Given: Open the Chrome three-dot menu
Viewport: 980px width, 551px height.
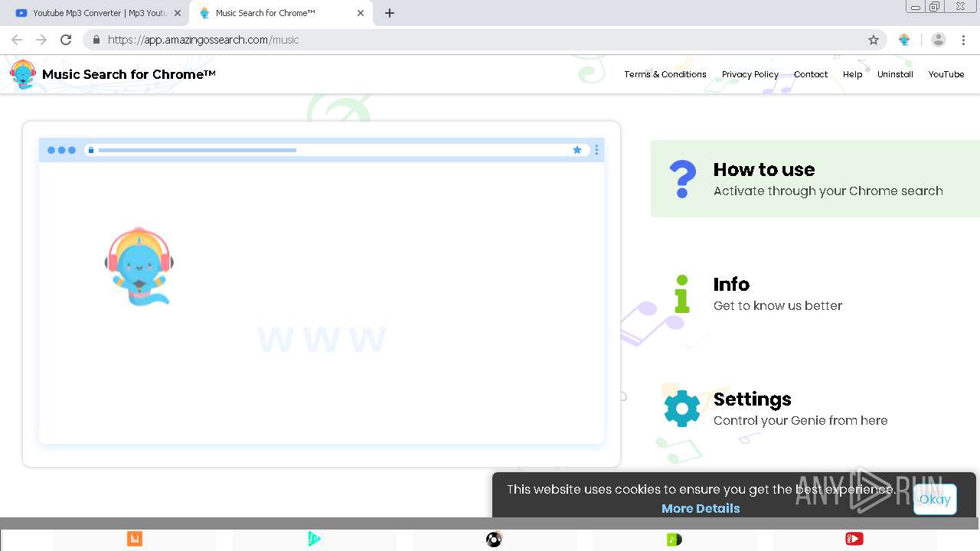Looking at the screenshot, I should coord(964,40).
